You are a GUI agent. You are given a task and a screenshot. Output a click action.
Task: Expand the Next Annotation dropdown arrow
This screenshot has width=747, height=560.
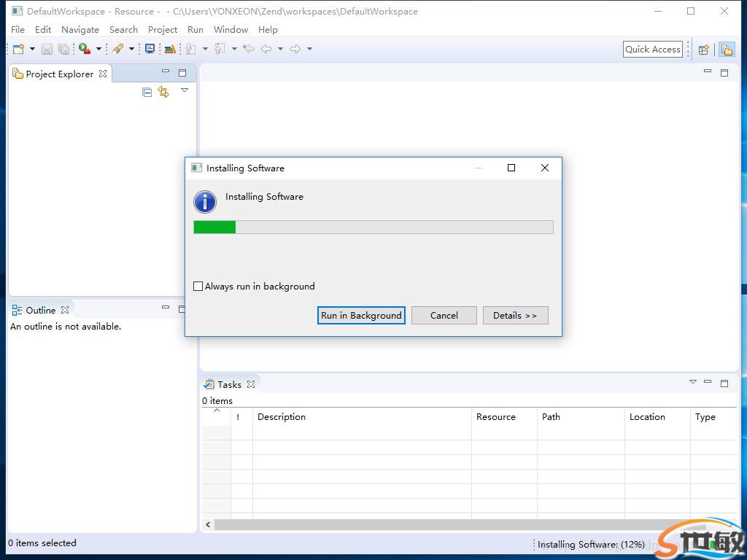pos(205,49)
